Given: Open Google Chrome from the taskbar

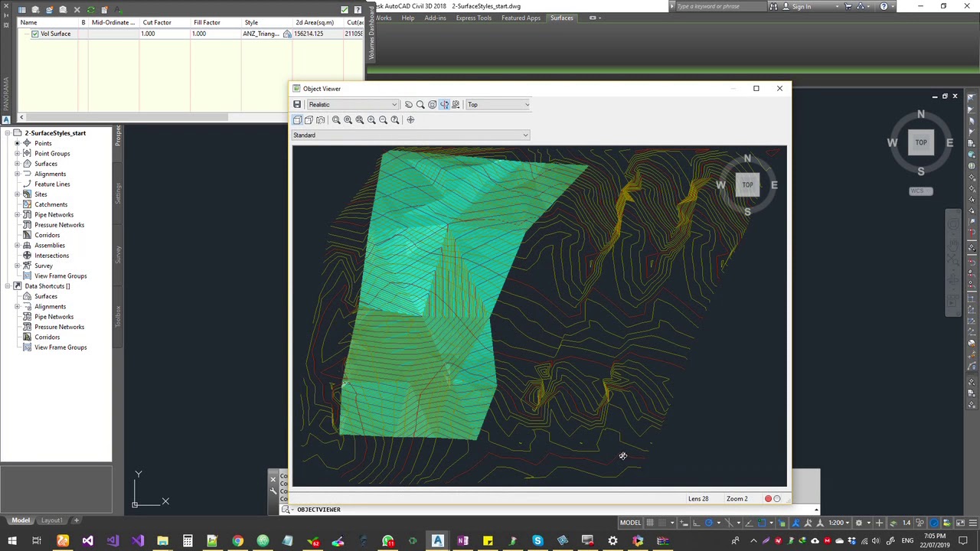Looking at the screenshot, I should [237, 542].
